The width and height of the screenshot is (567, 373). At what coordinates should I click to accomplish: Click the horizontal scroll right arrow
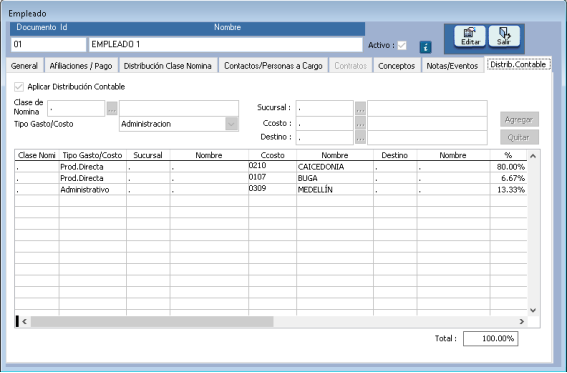[522, 321]
